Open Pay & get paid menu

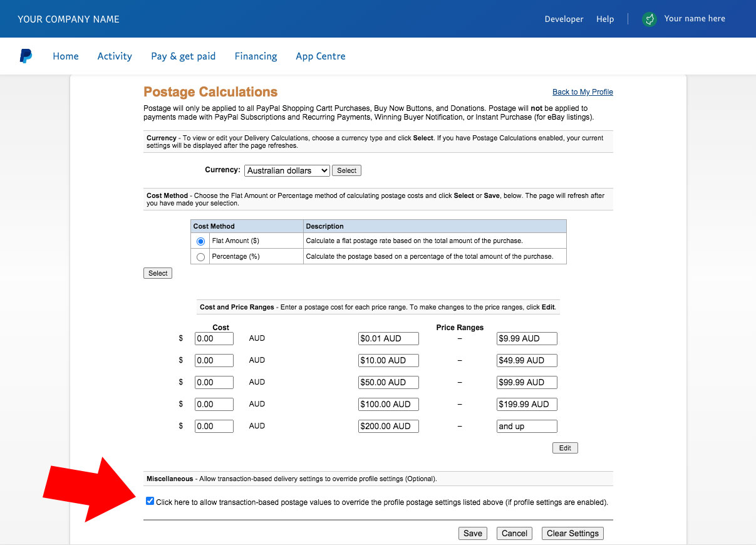[184, 56]
